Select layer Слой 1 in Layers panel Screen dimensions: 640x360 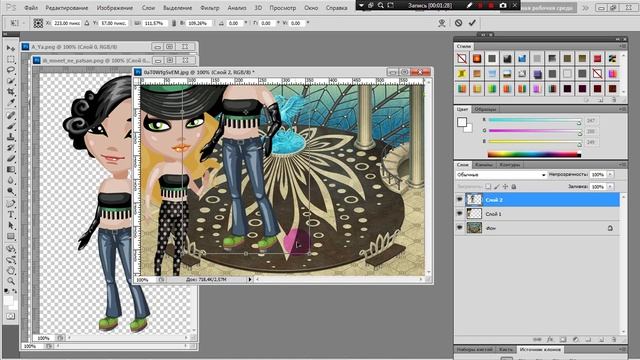[538, 213]
